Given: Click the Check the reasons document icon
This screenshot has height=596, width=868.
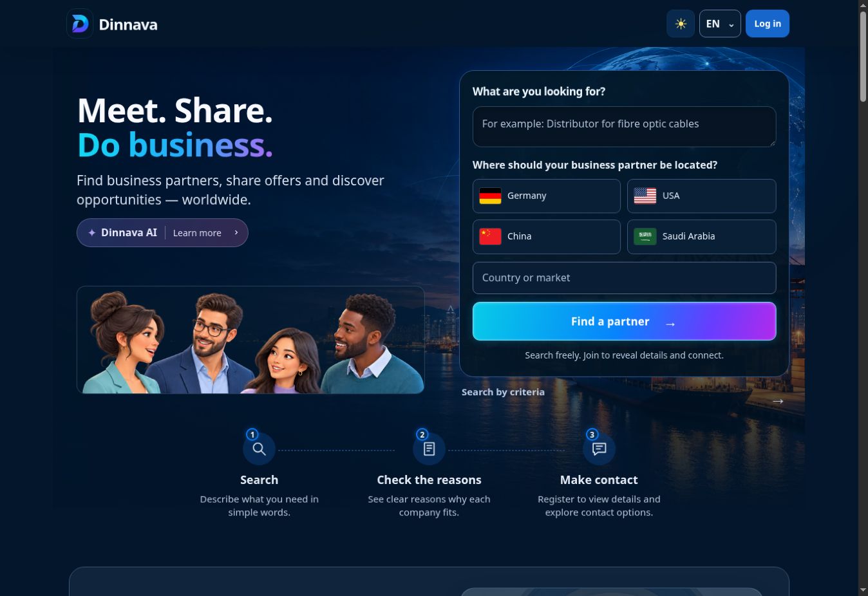Looking at the screenshot, I should point(429,449).
